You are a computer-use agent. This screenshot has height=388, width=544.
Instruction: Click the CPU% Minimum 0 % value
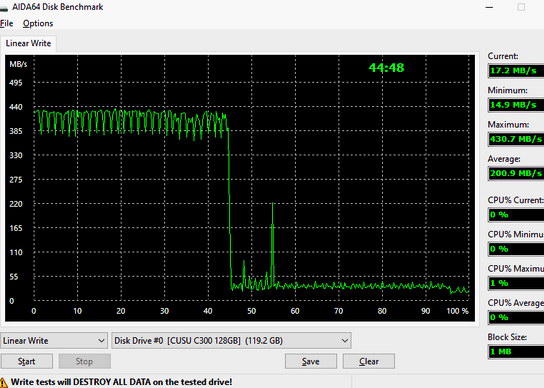click(x=516, y=249)
